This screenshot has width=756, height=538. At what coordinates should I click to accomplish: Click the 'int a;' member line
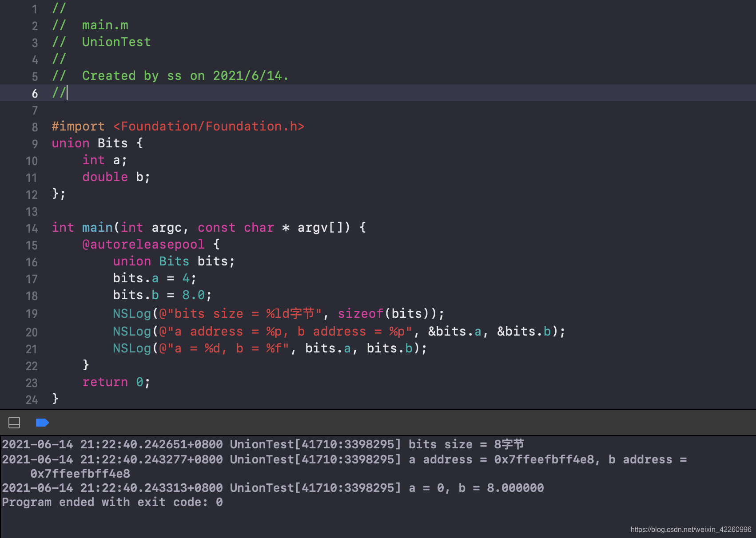click(x=105, y=160)
